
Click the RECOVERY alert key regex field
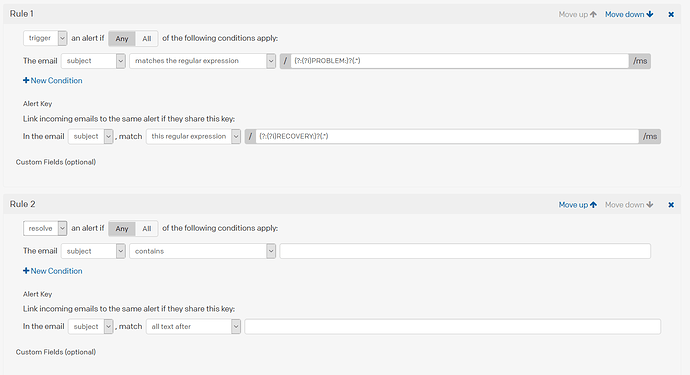[447, 136]
